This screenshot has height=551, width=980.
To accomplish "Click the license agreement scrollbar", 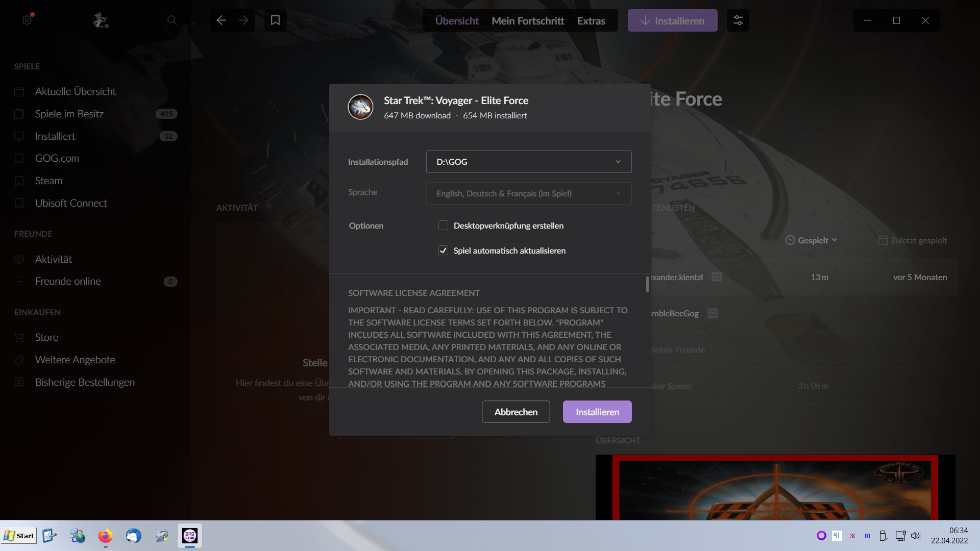I will point(647,284).
